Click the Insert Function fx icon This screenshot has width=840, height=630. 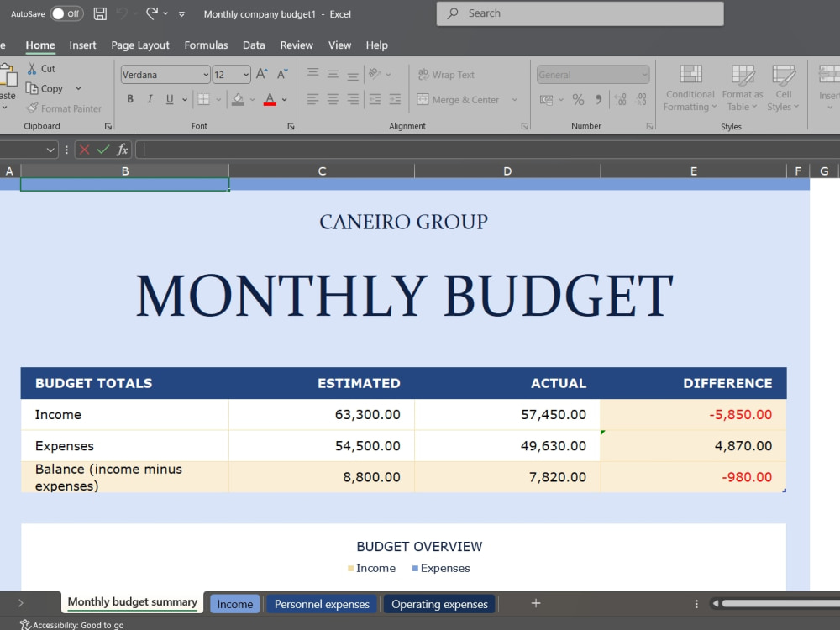click(x=122, y=150)
